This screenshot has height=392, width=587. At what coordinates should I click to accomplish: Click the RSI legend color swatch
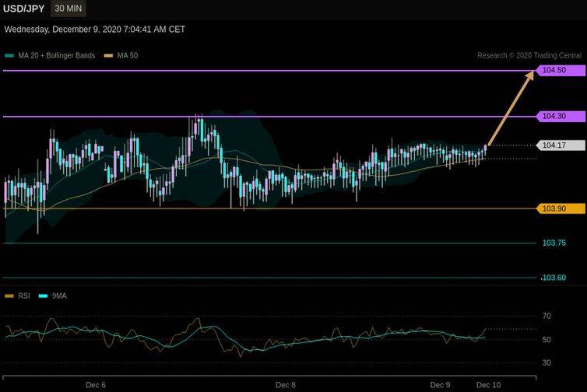coord(9,296)
